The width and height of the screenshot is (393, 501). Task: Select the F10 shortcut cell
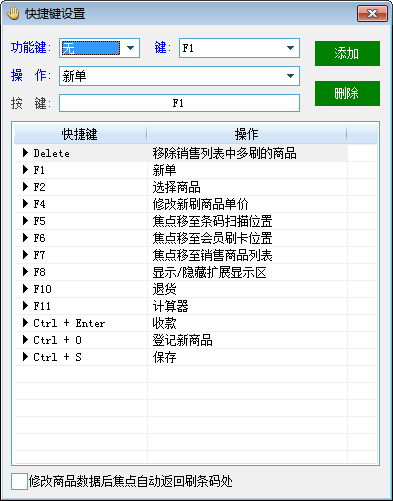tap(89, 289)
